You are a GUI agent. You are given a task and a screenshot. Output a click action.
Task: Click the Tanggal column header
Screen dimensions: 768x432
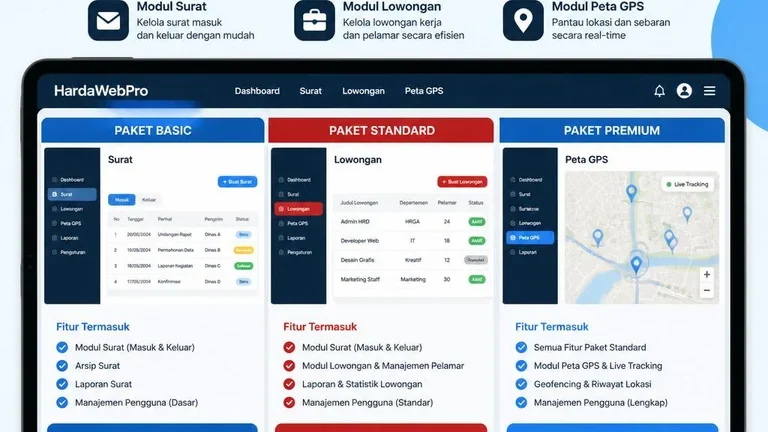click(135, 219)
